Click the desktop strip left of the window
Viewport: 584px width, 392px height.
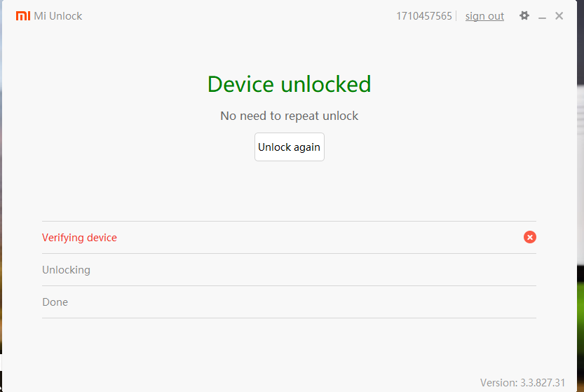[1, 210]
